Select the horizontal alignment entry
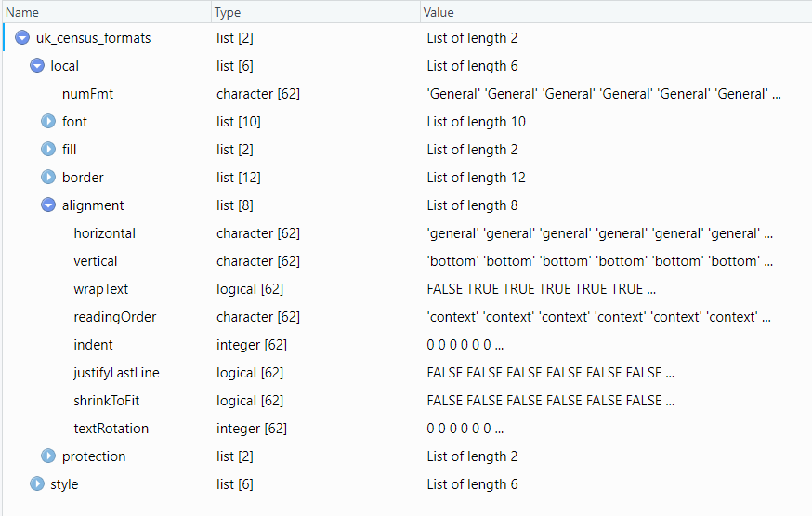812x516 pixels. [x=104, y=233]
